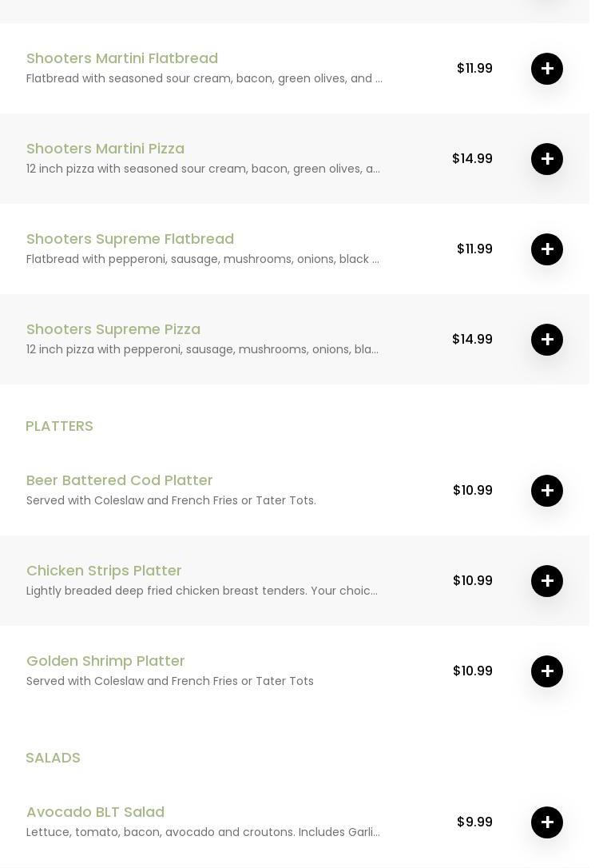
Task: Open Shooters Martini Flatbread item details
Action: (x=122, y=58)
